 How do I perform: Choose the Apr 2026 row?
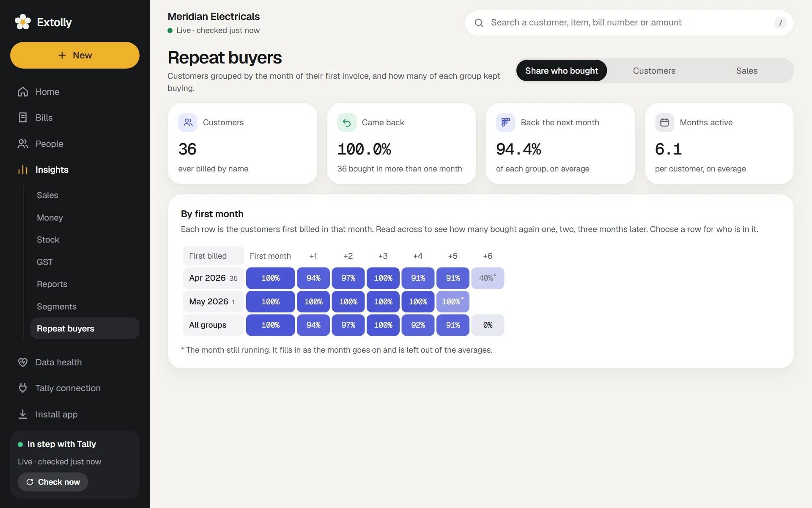213,278
